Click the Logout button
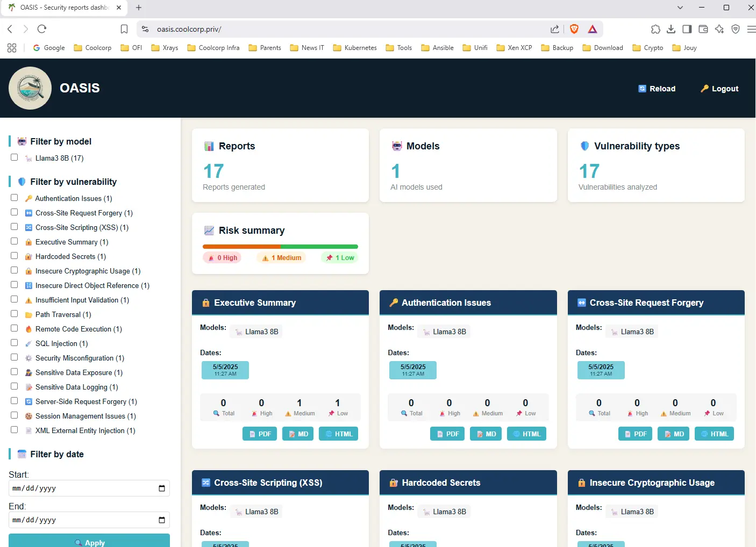The image size is (756, 547). [719, 89]
